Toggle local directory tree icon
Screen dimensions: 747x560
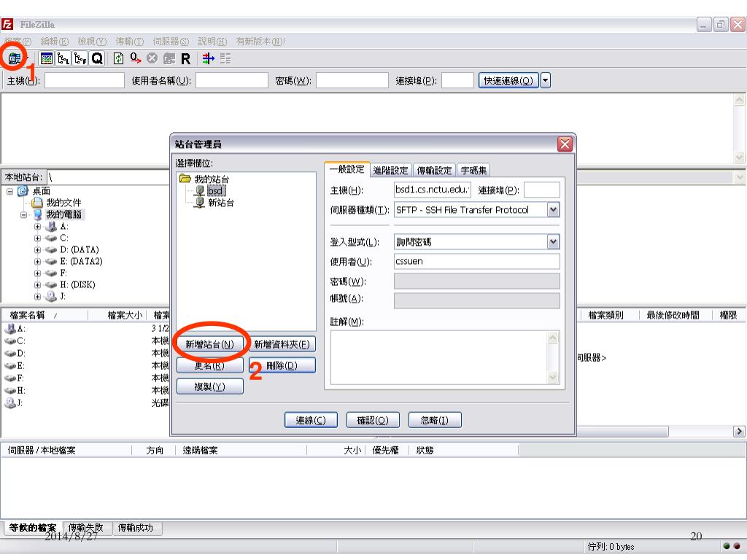(x=63, y=58)
